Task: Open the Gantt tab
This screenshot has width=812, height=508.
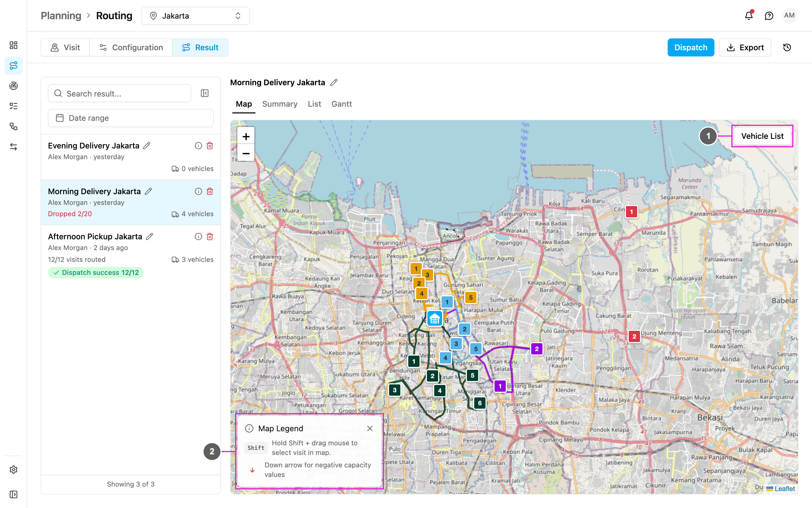Action: pos(342,104)
